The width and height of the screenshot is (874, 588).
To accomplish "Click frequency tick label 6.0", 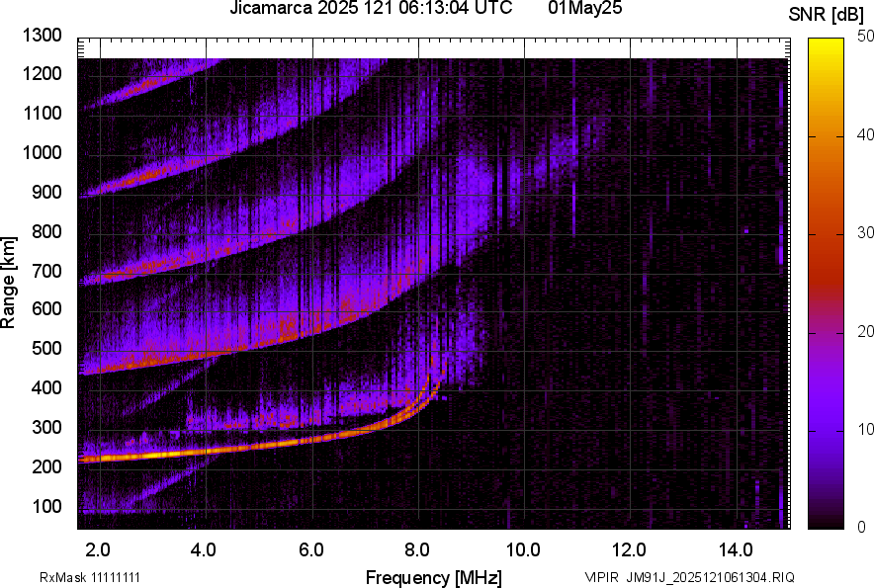I will (x=311, y=550).
